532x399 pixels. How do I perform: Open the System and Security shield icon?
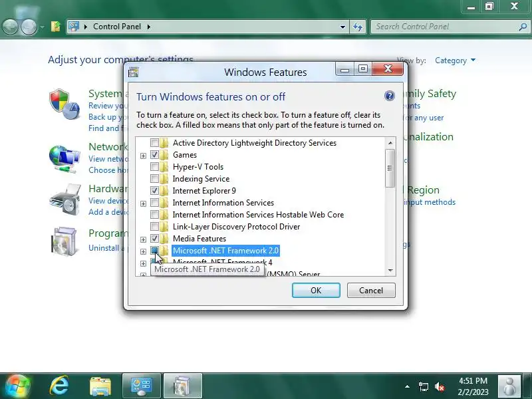tap(65, 104)
